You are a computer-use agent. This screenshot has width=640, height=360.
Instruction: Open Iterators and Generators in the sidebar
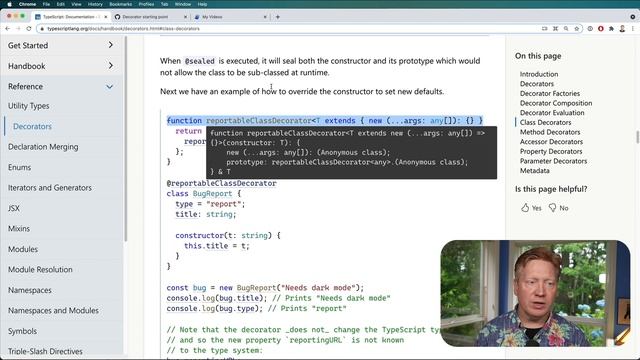point(50,187)
